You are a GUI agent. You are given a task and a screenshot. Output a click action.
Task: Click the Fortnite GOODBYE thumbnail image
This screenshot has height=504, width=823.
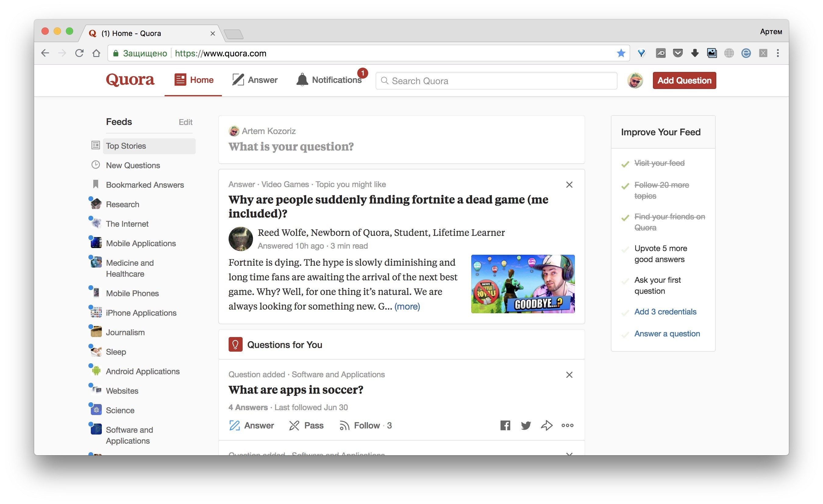[523, 284]
